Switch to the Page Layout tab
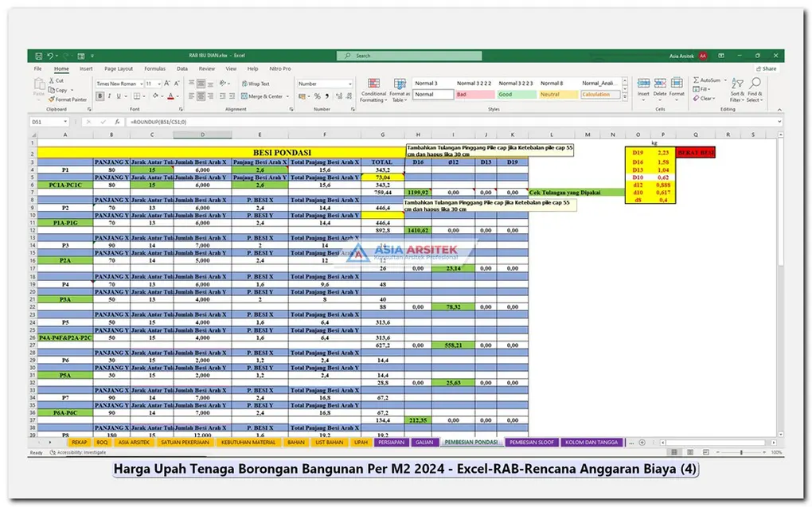Image resolution: width=812 pixels, height=507 pixels. (x=119, y=68)
